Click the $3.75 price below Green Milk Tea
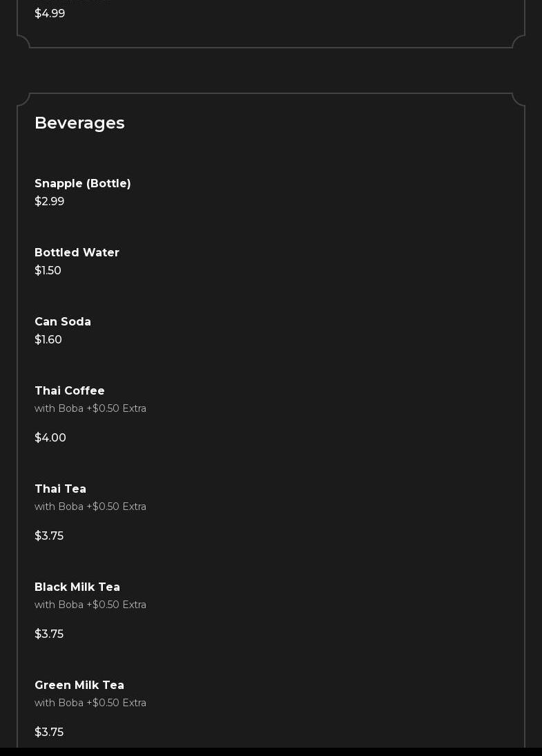The image size is (542, 756). tap(49, 733)
